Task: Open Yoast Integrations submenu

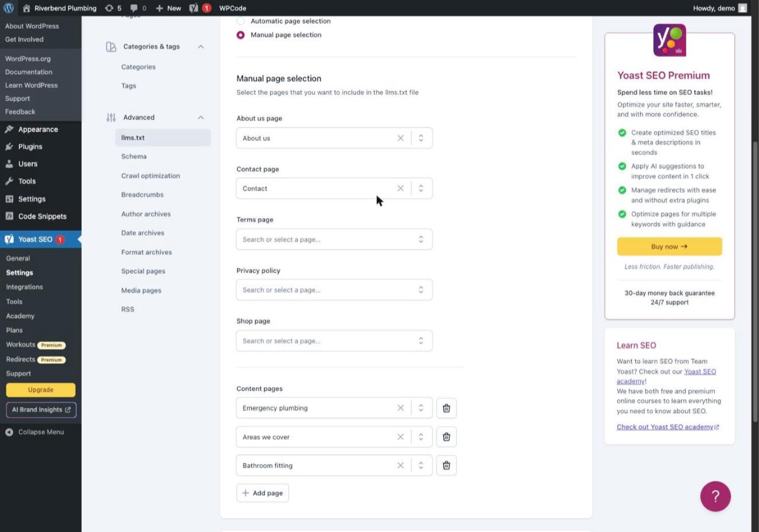Action: tap(25, 287)
